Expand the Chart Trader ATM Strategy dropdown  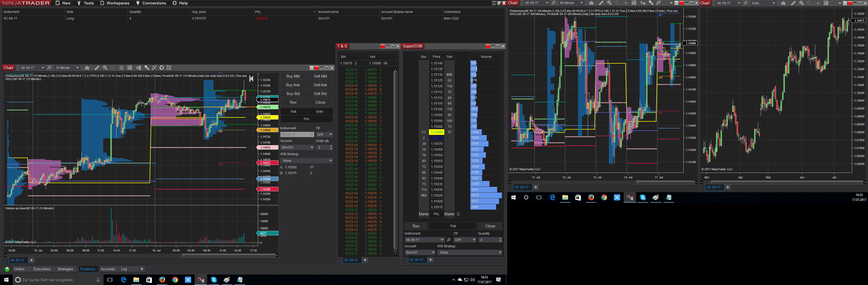point(307,161)
